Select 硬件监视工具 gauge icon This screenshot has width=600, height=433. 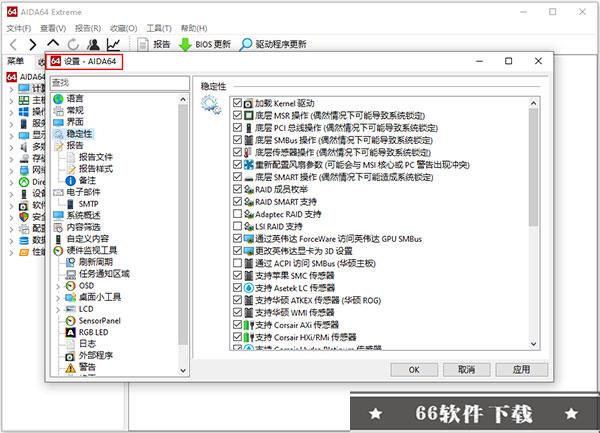(58, 251)
